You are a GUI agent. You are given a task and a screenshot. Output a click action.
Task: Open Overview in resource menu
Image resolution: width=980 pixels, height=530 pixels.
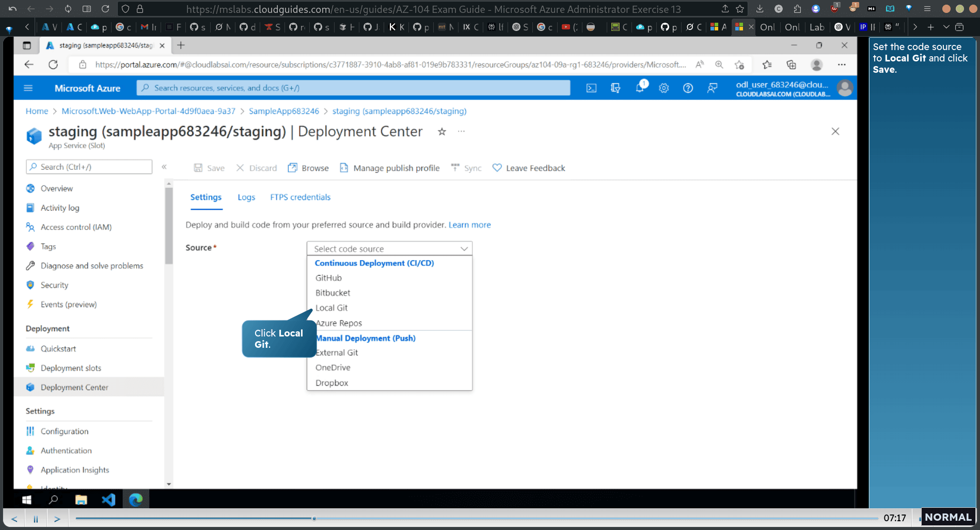56,188
